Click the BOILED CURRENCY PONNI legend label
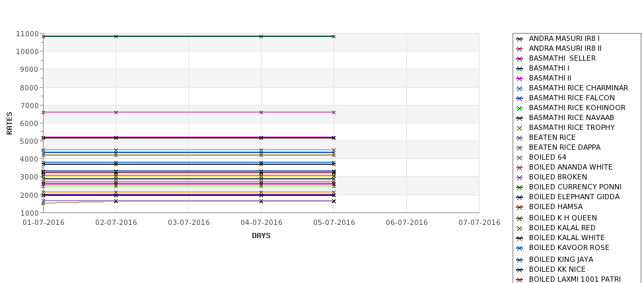The height and width of the screenshot is (283, 644). [575, 187]
